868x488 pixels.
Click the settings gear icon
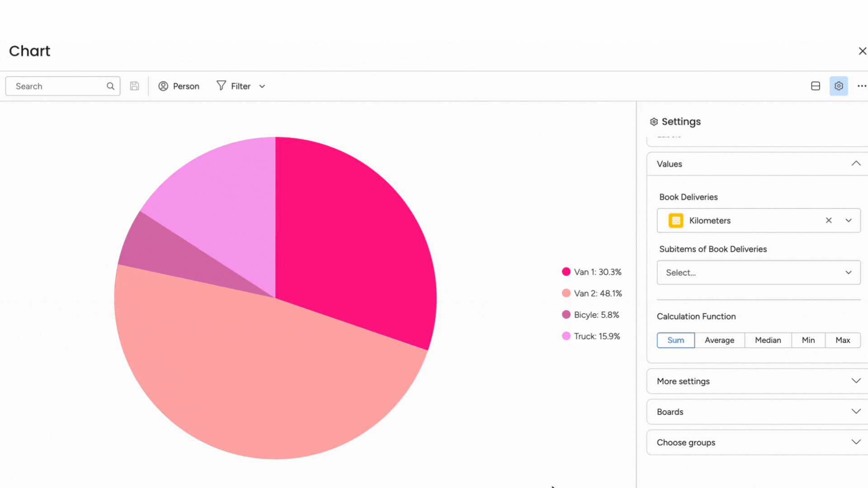click(839, 86)
